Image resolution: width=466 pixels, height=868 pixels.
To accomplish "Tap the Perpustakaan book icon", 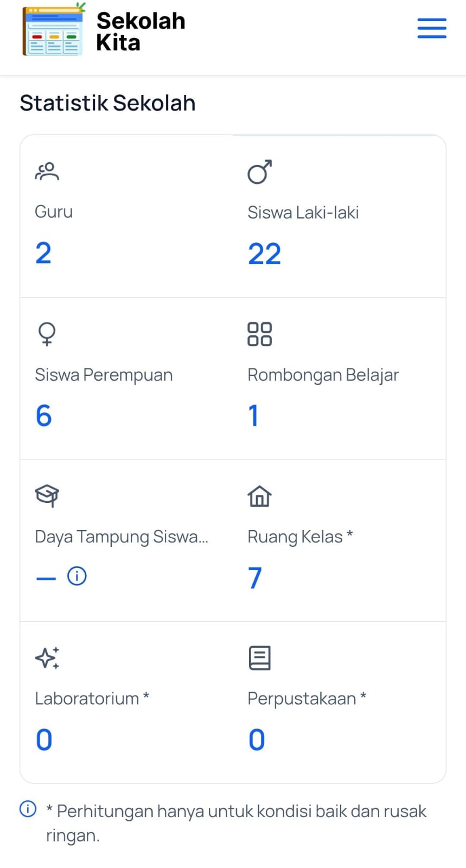I will [x=259, y=658].
